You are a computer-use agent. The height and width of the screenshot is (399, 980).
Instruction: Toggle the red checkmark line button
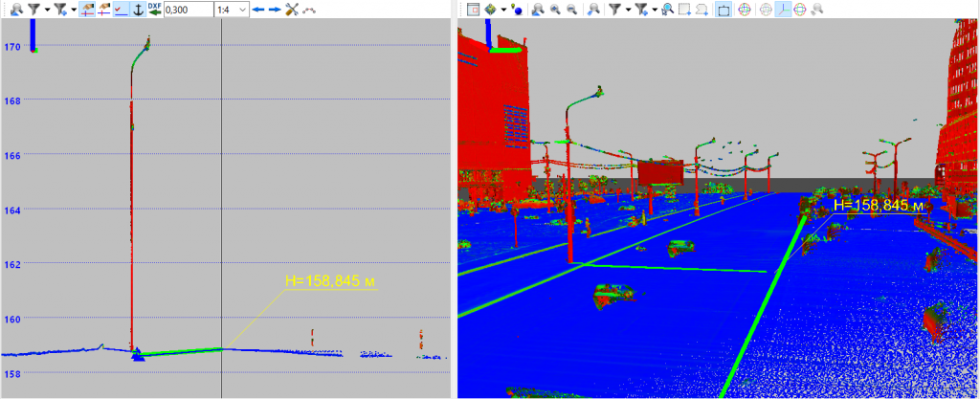point(122,10)
